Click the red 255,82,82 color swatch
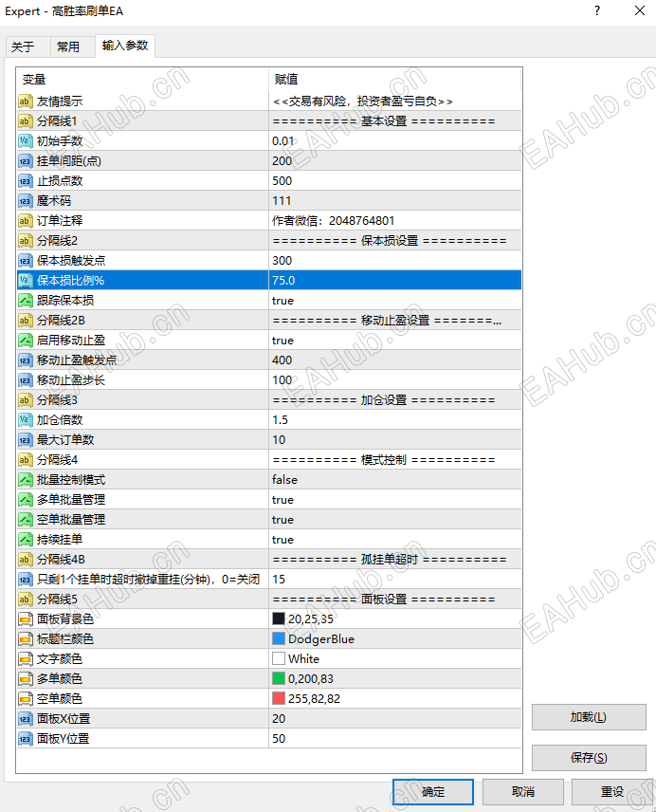Image resolution: width=656 pixels, height=812 pixels. pyautogui.click(x=279, y=698)
